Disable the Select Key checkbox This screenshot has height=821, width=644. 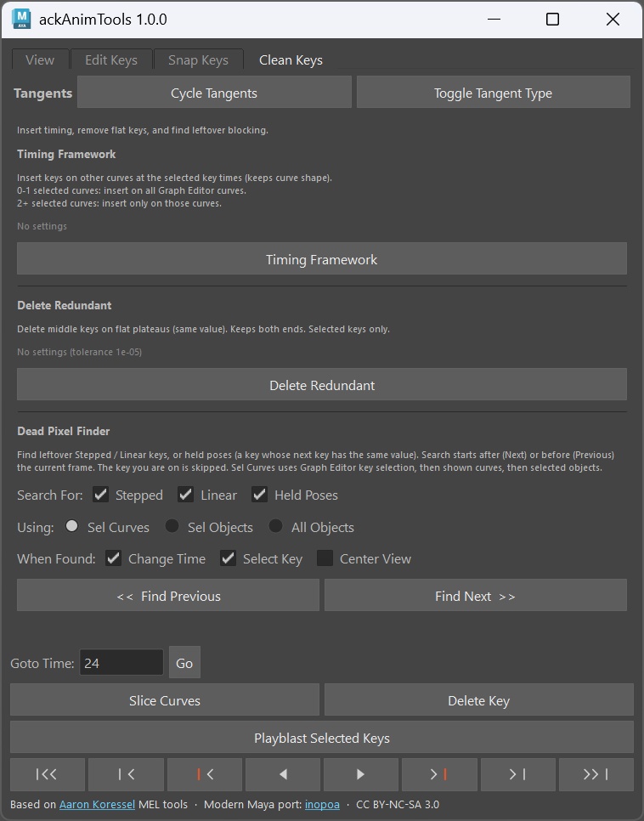pos(229,558)
